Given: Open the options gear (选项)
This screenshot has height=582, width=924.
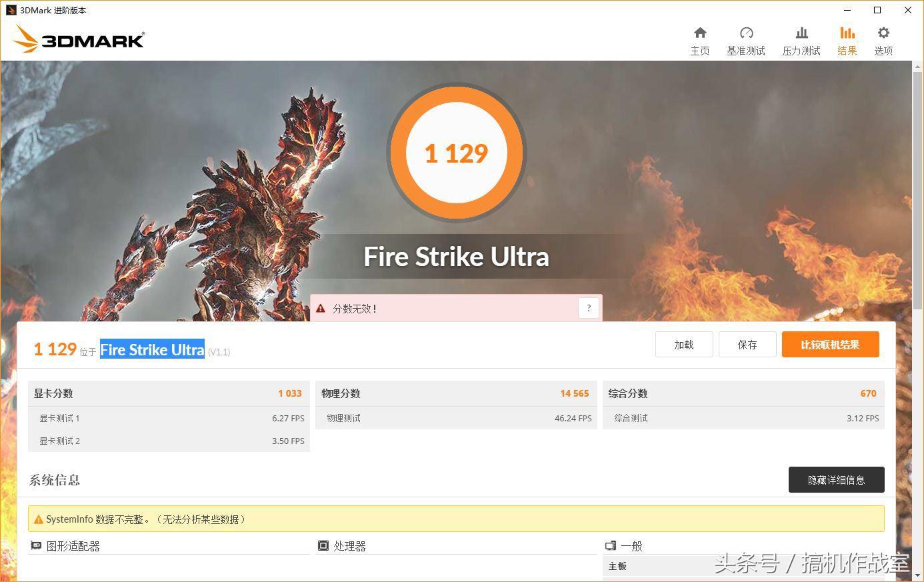Looking at the screenshot, I should pyautogui.click(x=883, y=39).
